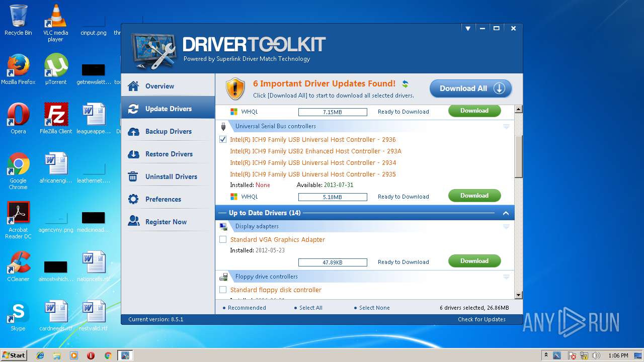Open Internet Explorer from taskbar
The height and width of the screenshot is (362, 644).
point(40,355)
